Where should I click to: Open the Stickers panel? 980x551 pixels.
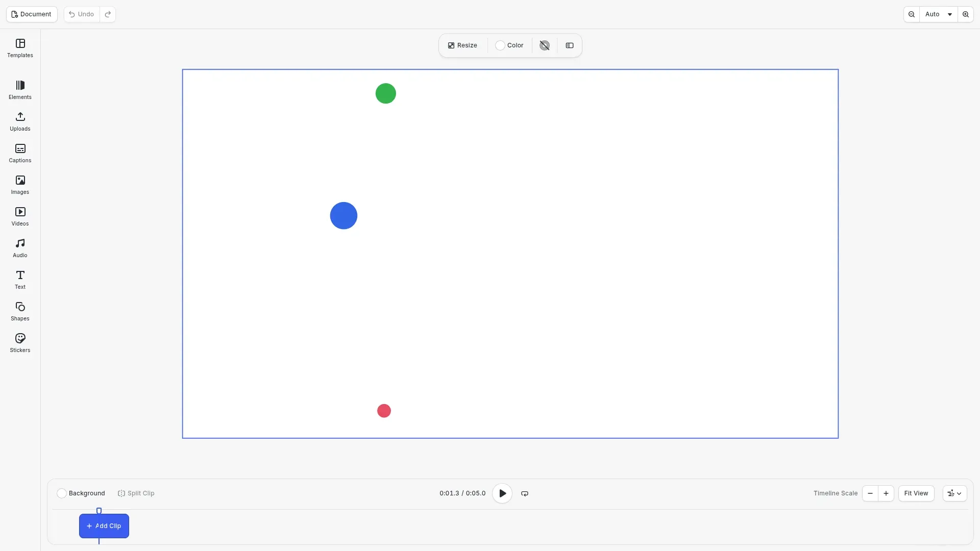pyautogui.click(x=20, y=343)
